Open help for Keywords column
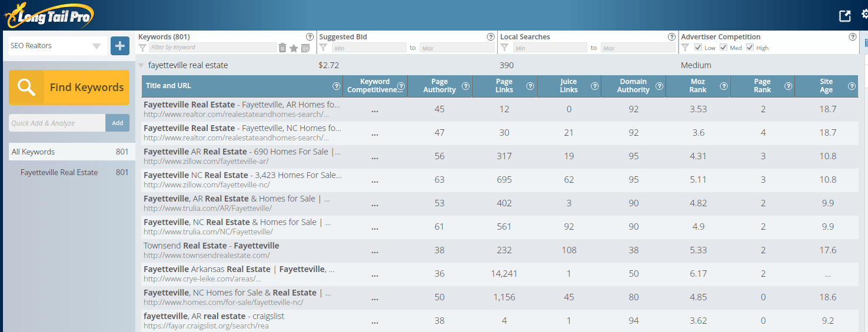The image size is (868, 332). point(310,36)
